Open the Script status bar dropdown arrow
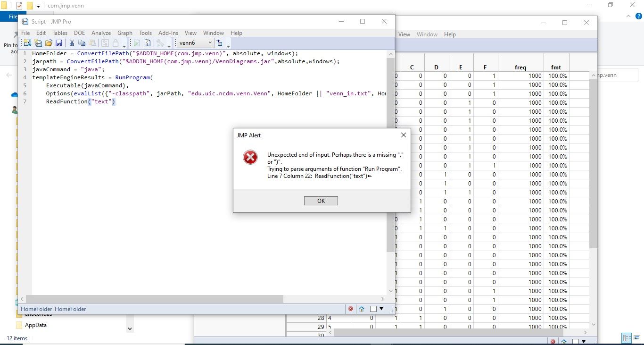The image size is (644, 345). [x=381, y=309]
